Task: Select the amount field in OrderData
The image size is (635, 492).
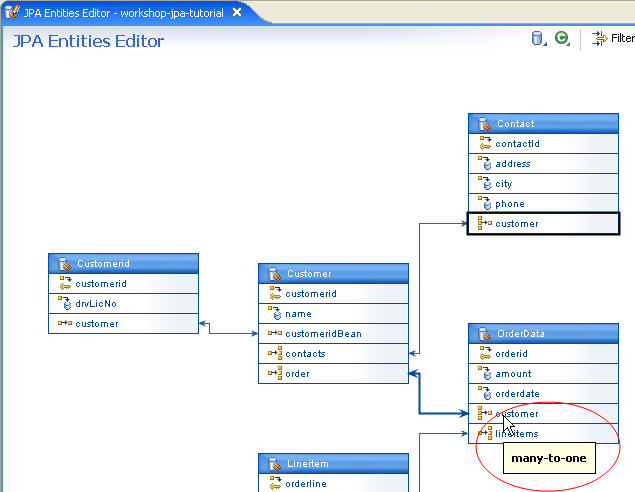Action: point(543,373)
